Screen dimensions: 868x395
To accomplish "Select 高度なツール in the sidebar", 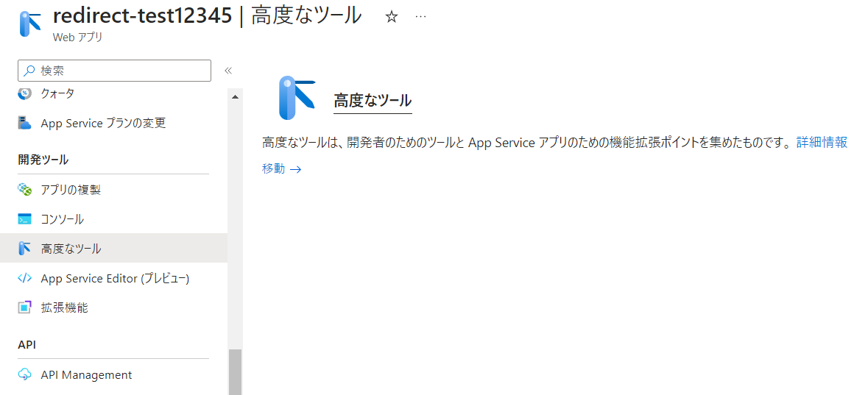I will coord(113,249).
